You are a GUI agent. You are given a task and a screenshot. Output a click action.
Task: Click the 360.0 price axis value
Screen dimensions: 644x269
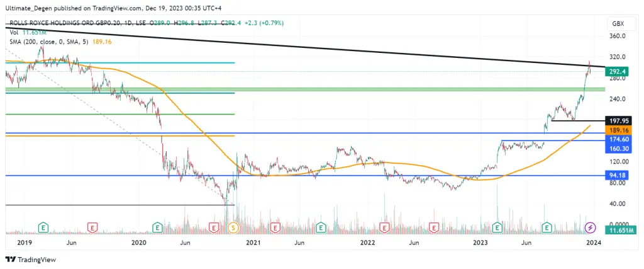coord(618,36)
